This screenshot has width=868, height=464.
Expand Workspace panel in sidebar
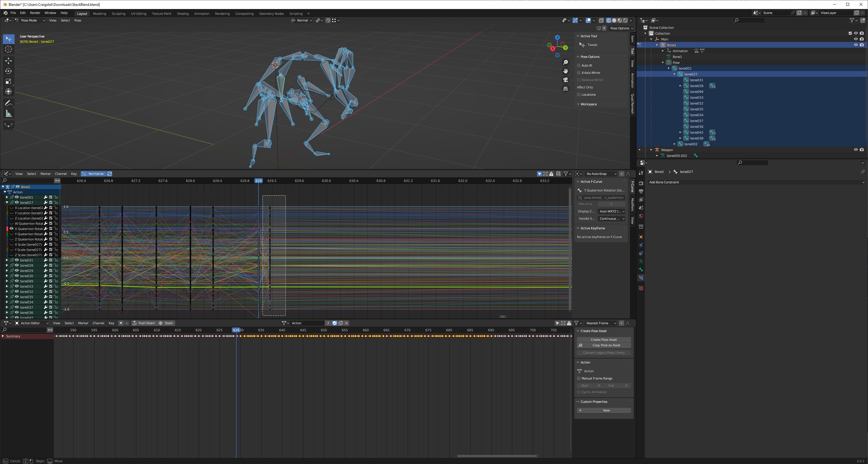pyautogui.click(x=589, y=104)
